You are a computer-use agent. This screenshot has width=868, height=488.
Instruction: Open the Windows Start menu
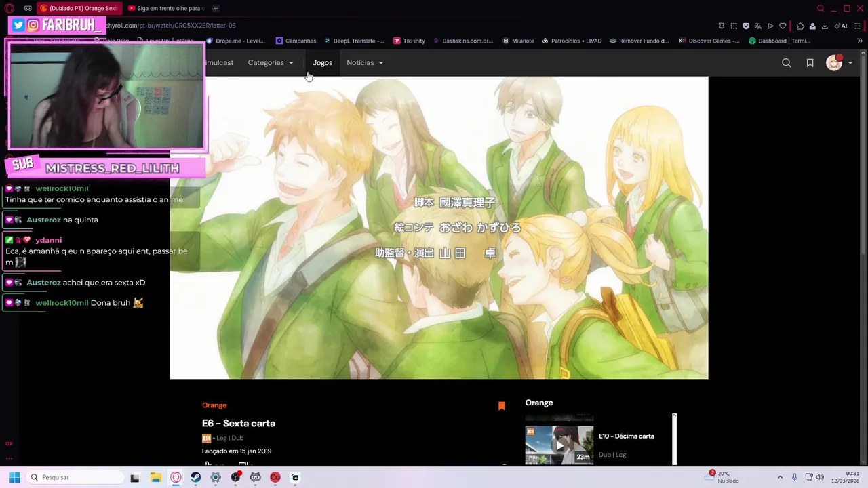point(14,477)
